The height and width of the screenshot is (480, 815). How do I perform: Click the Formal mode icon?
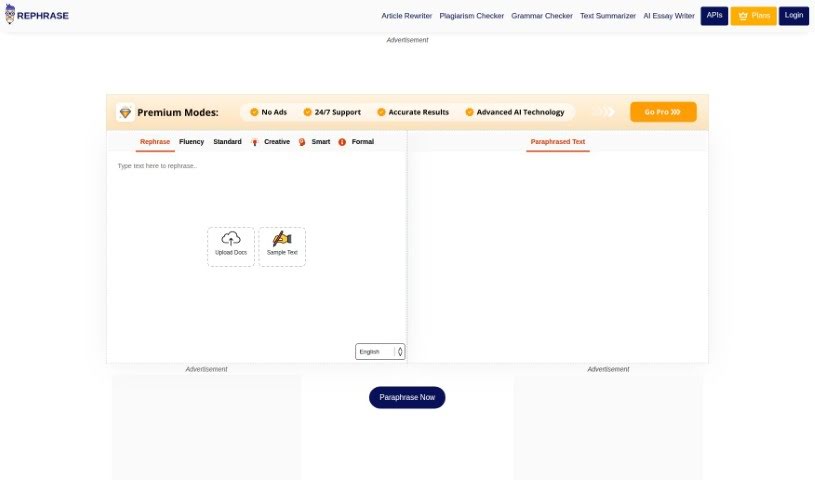[342, 142]
